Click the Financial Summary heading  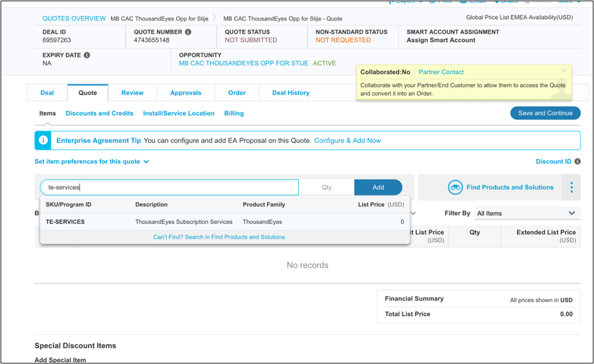pos(414,299)
